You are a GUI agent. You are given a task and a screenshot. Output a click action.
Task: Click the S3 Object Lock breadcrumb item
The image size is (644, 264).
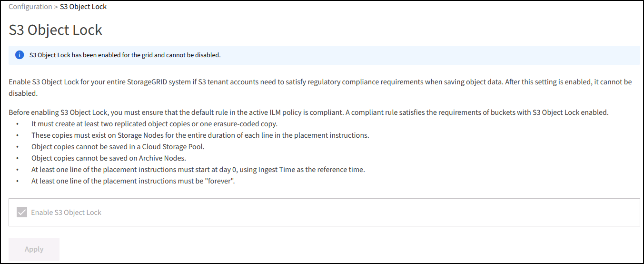pos(83,7)
